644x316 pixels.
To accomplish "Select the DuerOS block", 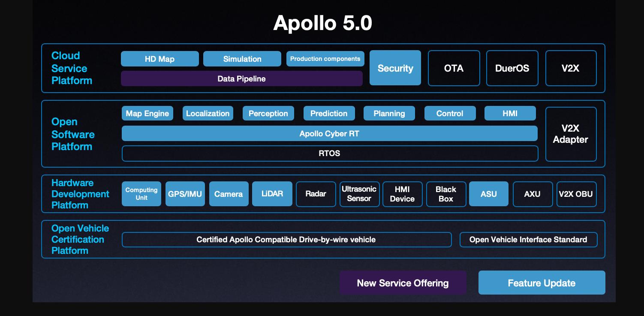I will tap(512, 68).
